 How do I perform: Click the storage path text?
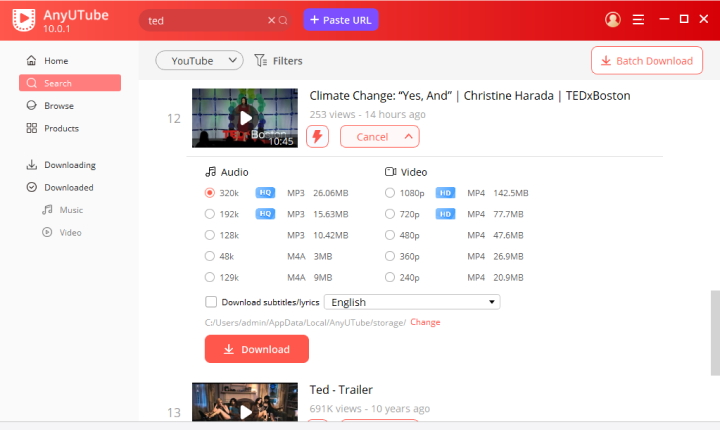click(305, 322)
